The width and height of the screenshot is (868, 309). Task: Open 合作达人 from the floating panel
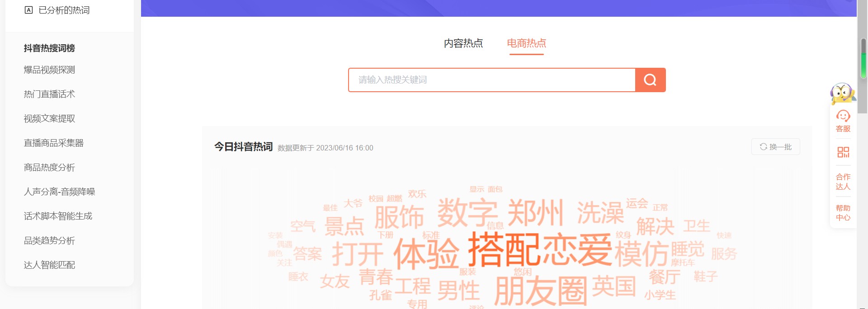(x=843, y=182)
